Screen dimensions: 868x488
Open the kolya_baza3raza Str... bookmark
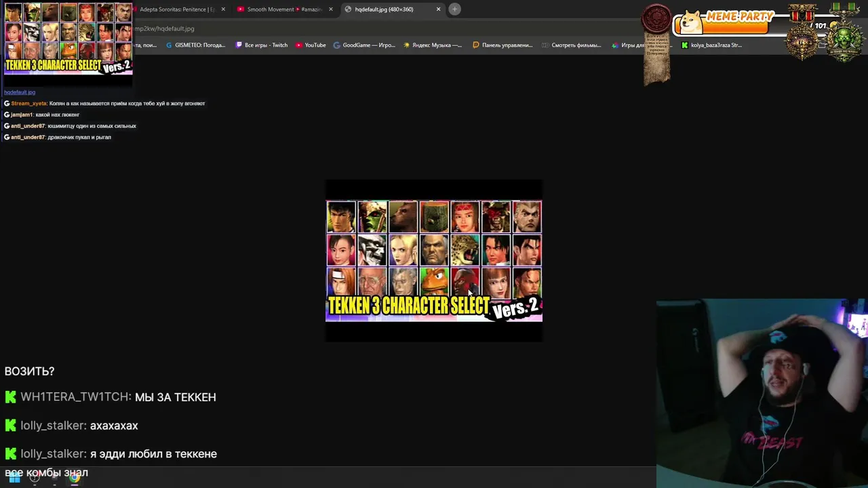point(711,45)
